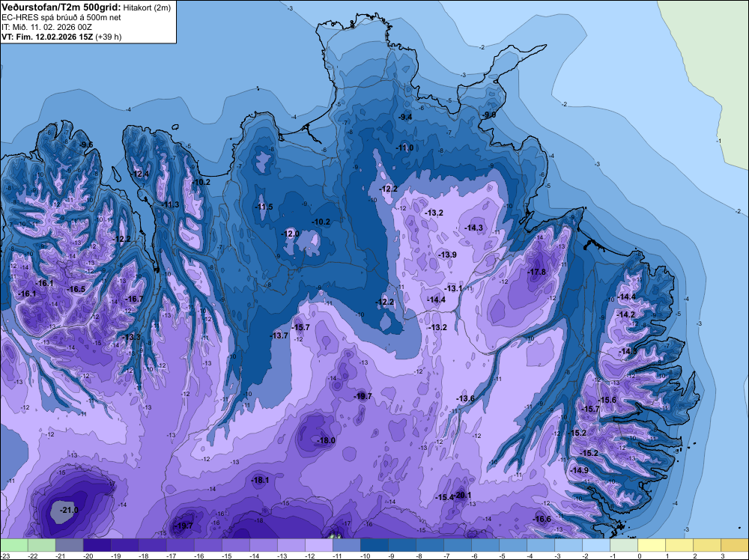Pick the -10 legend color cell
The height and width of the screenshot is (560, 749).
tap(374, 545)
